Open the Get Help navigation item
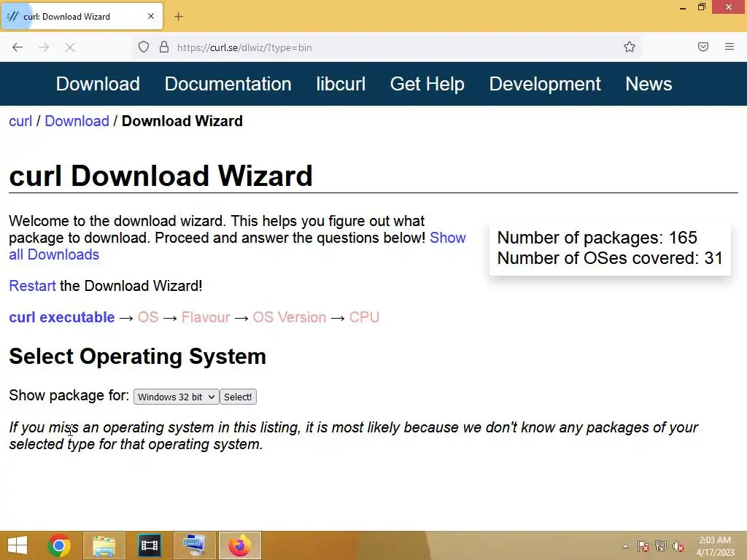The image size is (747, 560). tap(427, 84)
